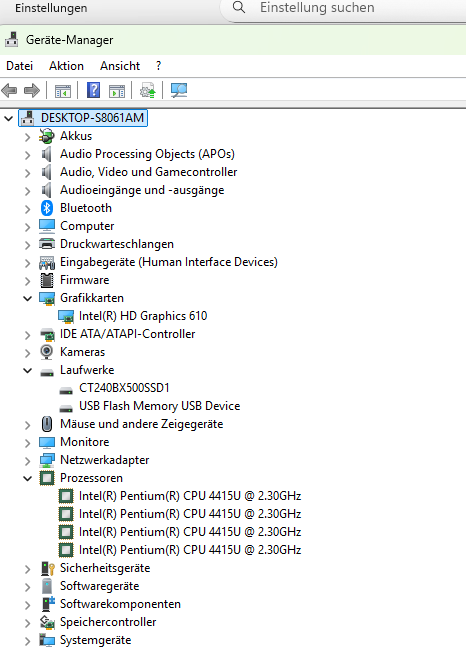The image size is (466, 650).
Task: Expand the Systemgeräte chevron
Action: [x=27, y=640]
